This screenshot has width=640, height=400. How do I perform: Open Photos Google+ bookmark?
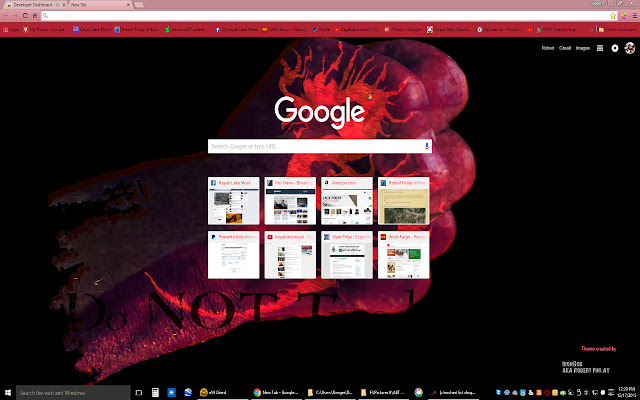[x=403, y=29]
